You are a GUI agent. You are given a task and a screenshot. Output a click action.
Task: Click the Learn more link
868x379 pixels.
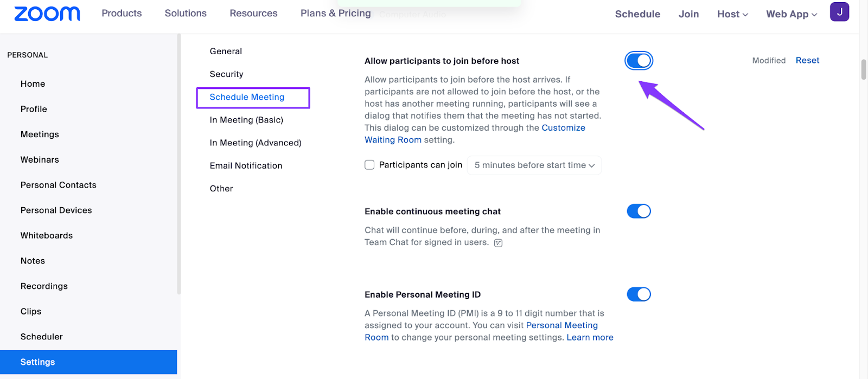(590, 337)
